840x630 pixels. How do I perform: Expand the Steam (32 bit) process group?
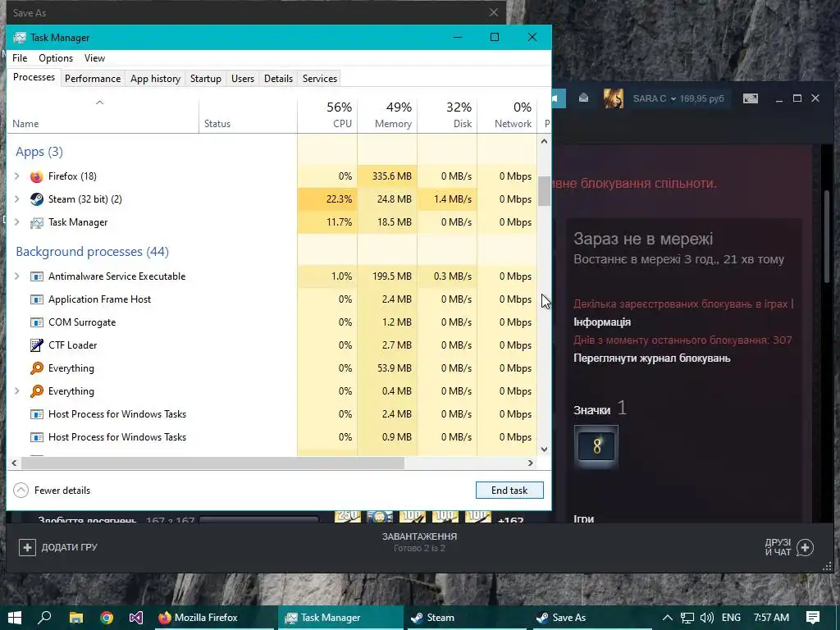(x=16, y=199)
